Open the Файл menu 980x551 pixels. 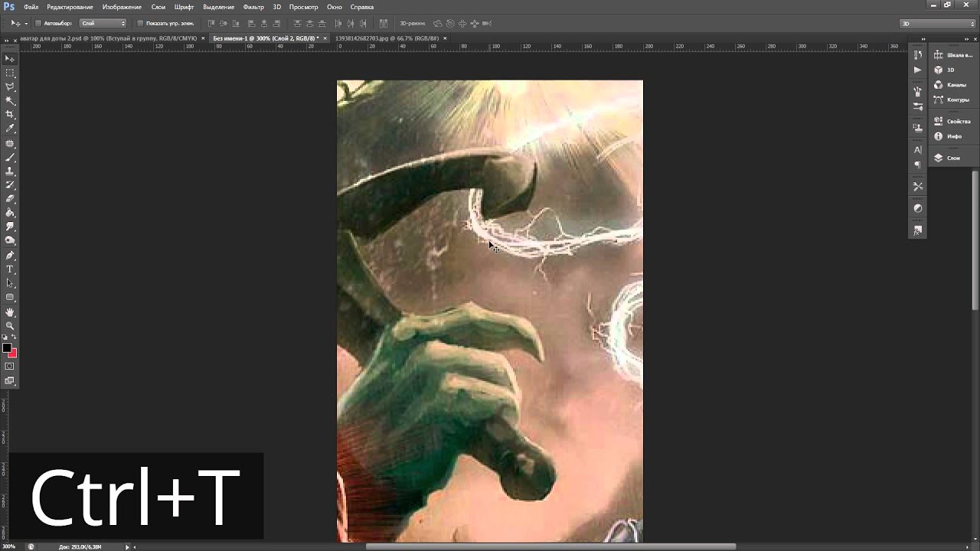click(x=31, y=7)
